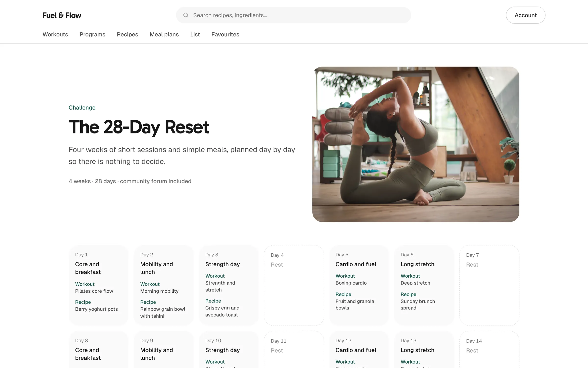Click the search magnifier icon
The image size is (588, 368).
pos(186,15)
